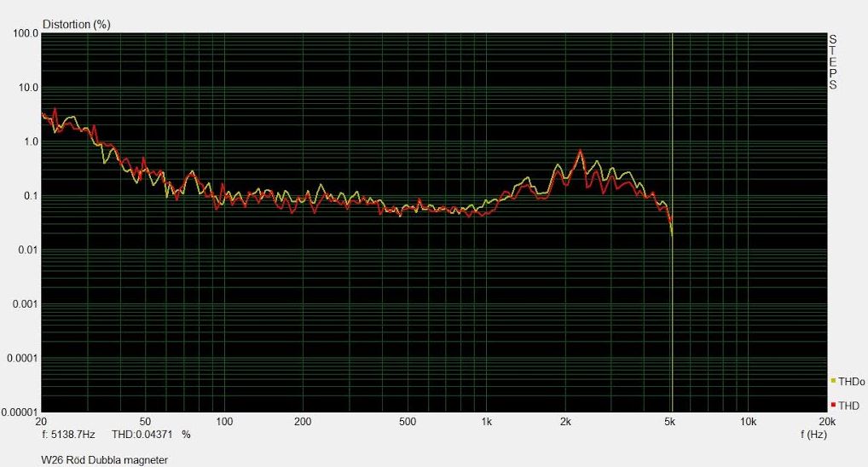Screen dimensions: 868x467
Task: Select the red THD legend label
Action: [848, 405]
